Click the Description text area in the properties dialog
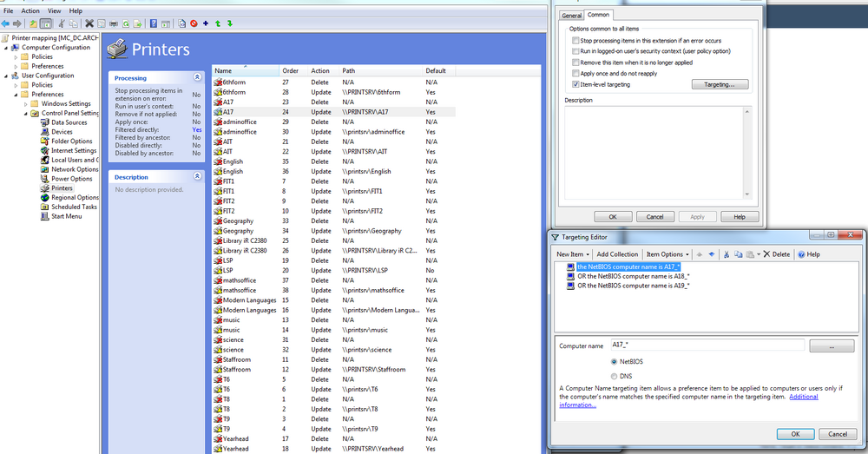Viewport: 868px width, 454px height. point(658,153)
